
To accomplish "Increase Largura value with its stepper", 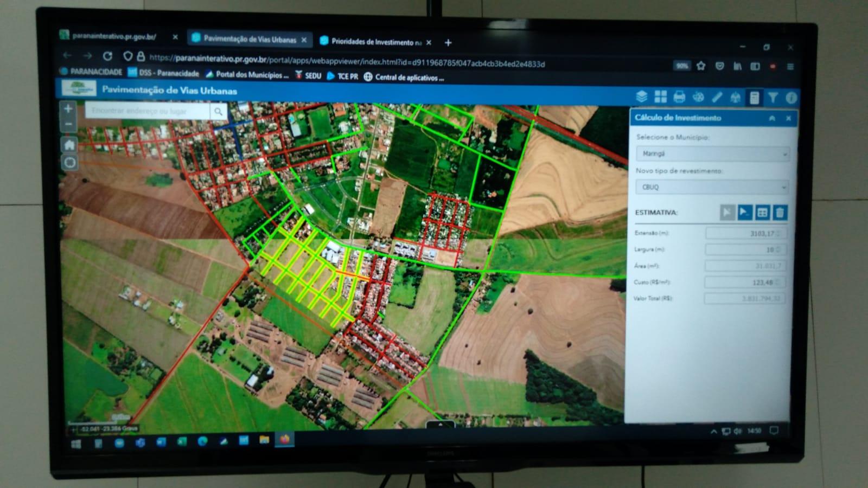I will [x=778, y=247].
